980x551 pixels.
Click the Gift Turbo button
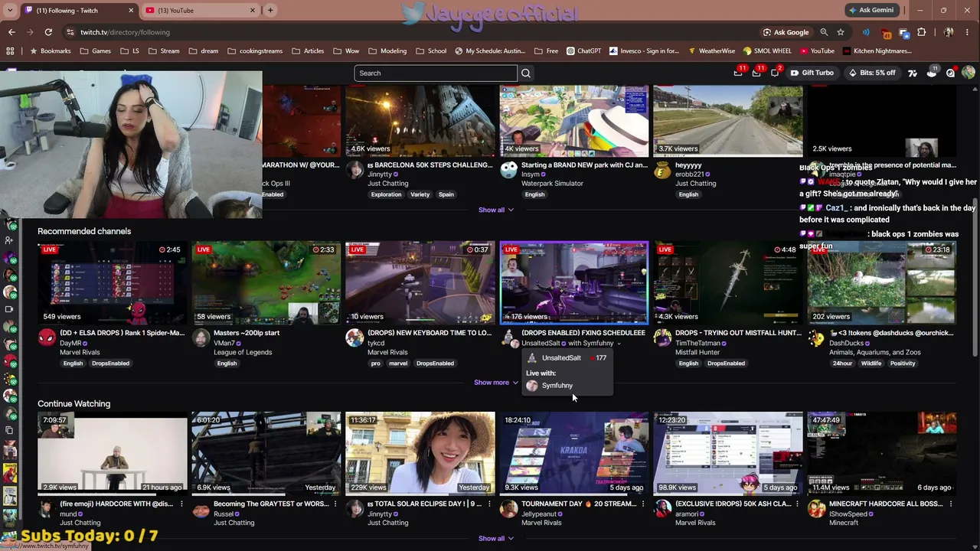click(812, 73)
